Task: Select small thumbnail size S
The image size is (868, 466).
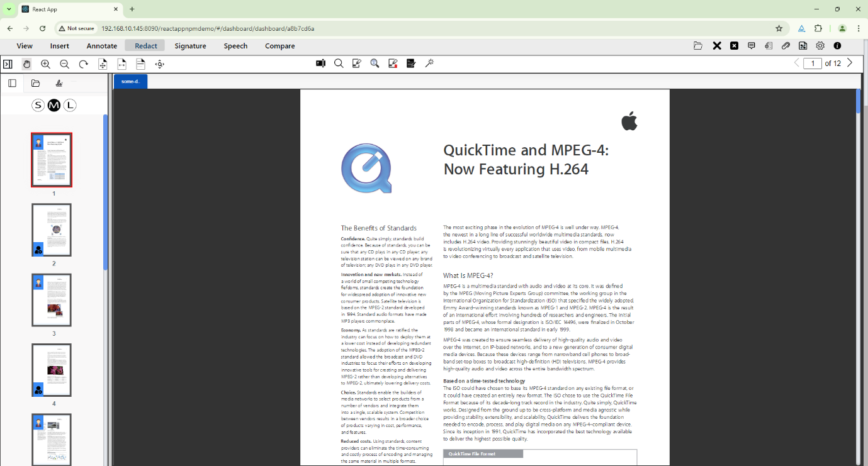Action: click(38, 105)
